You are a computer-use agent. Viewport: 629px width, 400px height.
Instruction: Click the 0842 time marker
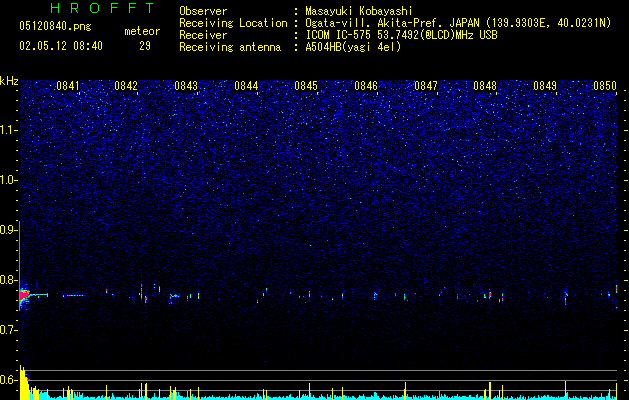pyautogui.click(x=126, y=86)
